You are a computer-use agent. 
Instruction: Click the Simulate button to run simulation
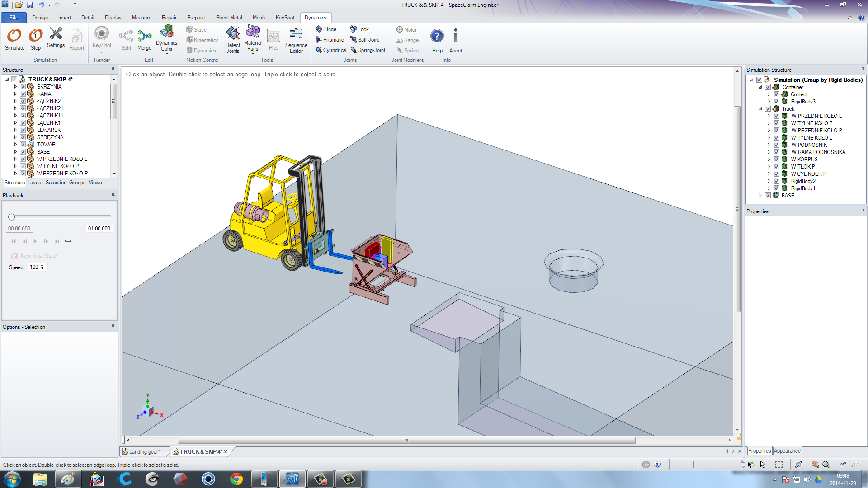14,40
